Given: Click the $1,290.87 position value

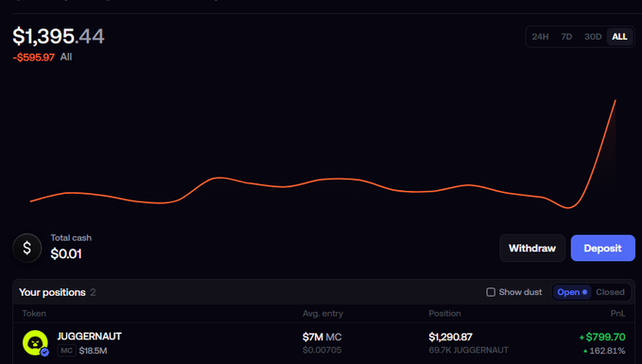Looking at the screenshot, I should tap(450, 338).
